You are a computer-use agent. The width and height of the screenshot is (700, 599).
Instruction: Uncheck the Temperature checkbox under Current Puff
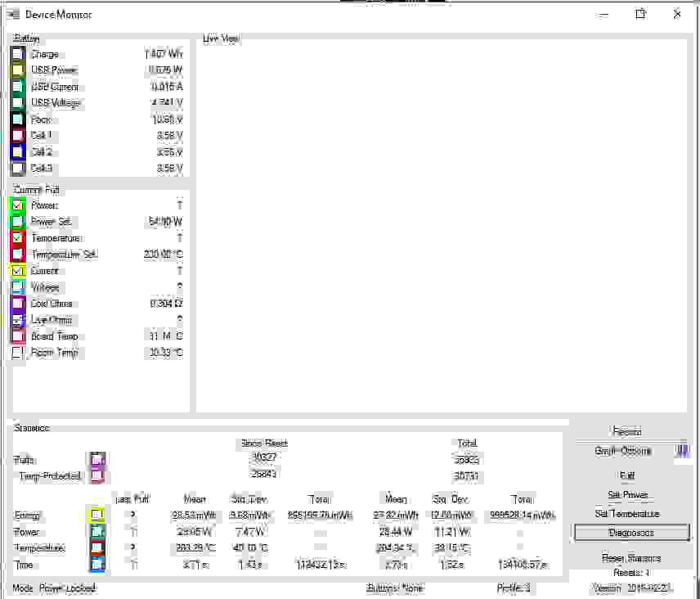point(18,238)
